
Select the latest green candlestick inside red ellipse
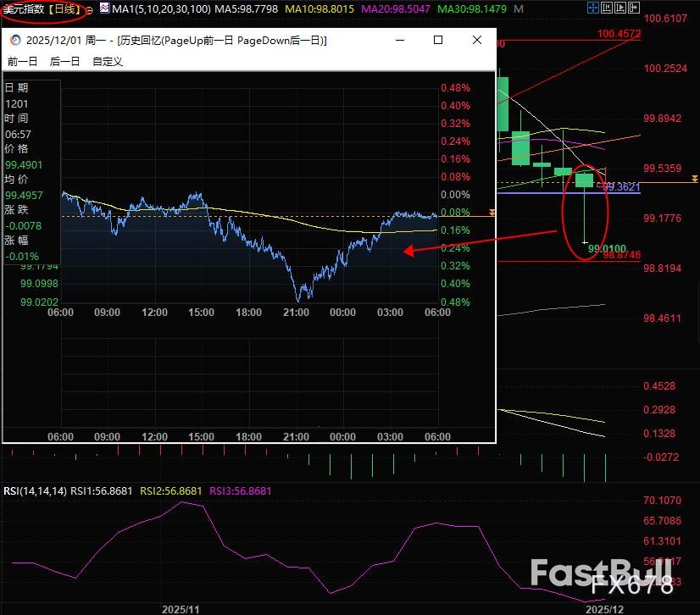585,180
